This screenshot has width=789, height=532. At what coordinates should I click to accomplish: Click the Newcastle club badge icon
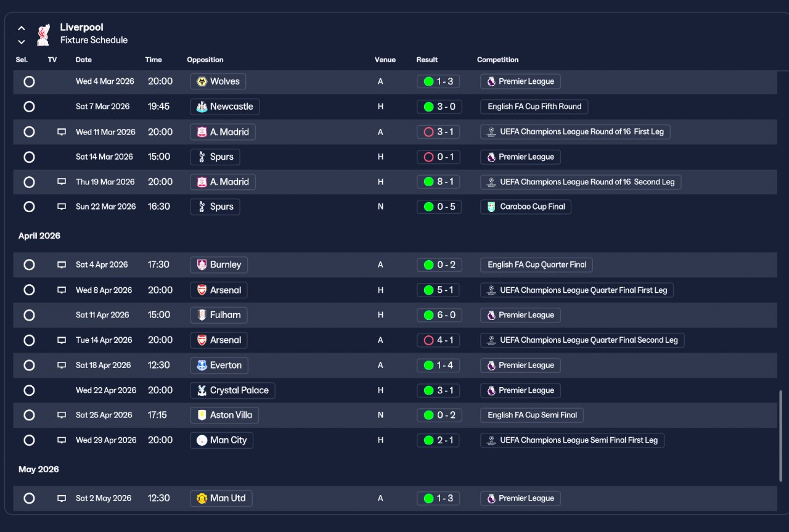pyautogui.click(x=202, y=107)
